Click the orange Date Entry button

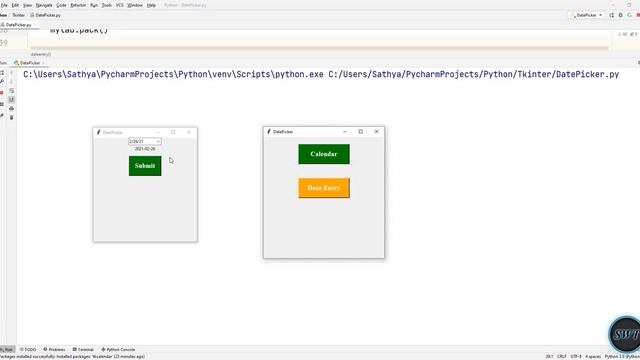[x=324, y=188]
